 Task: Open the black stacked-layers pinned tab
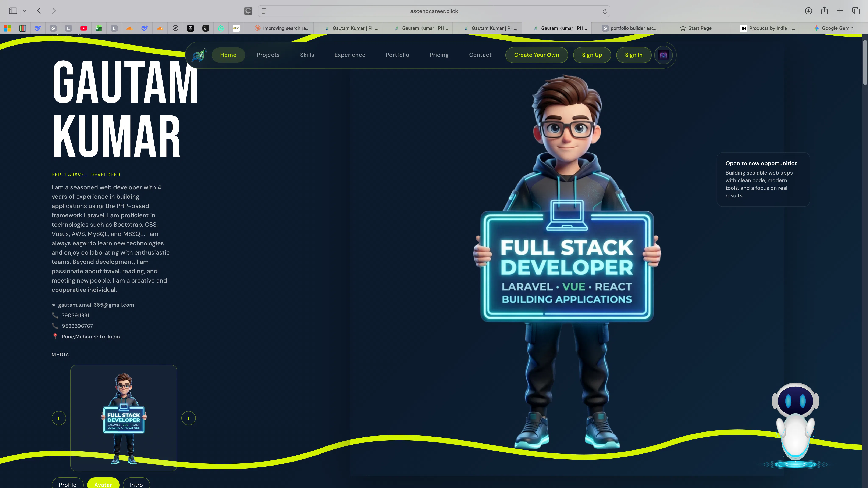[190, 28]
